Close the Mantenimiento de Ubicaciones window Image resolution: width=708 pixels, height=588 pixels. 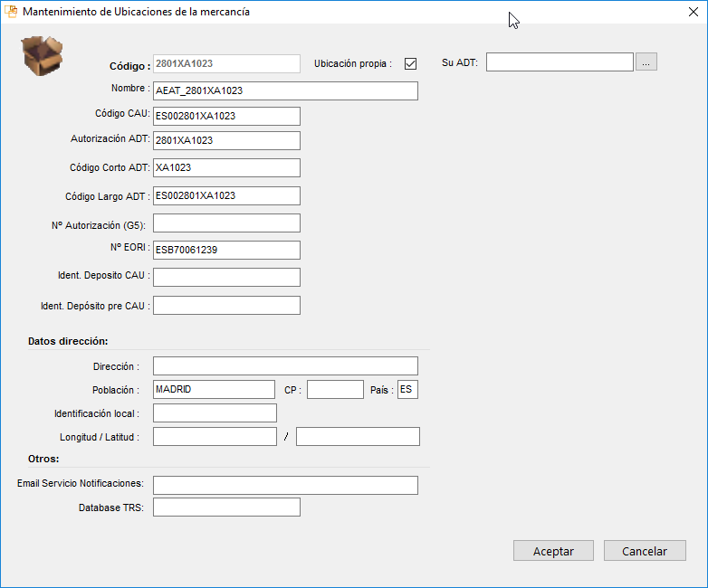(686, 13)
